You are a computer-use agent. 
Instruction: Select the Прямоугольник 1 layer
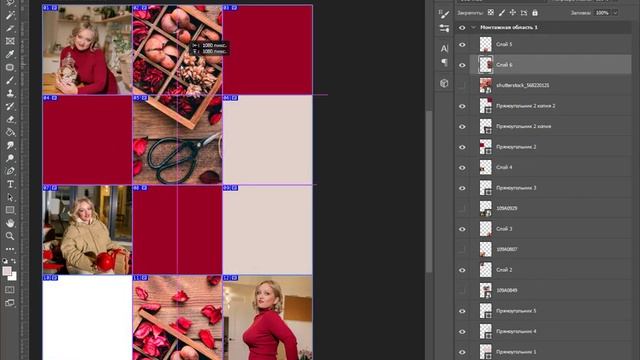pyautogui.click(x=550, y=351)
